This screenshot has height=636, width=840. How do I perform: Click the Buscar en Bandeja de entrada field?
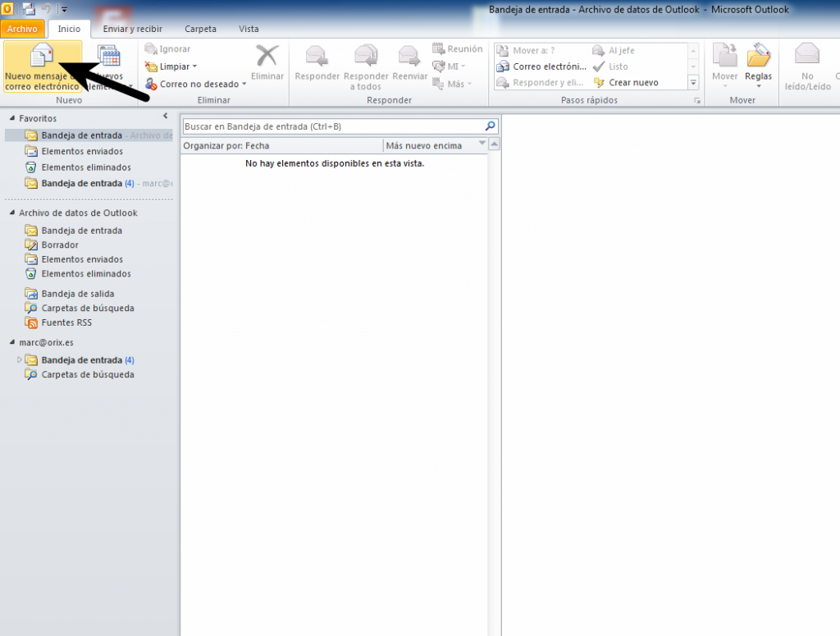[333, 126]
